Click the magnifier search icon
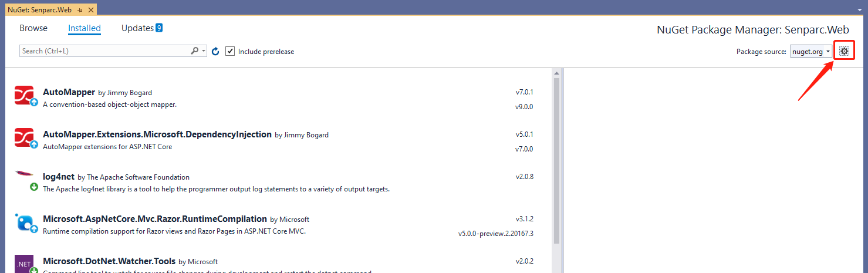 (x=195, y=51)
